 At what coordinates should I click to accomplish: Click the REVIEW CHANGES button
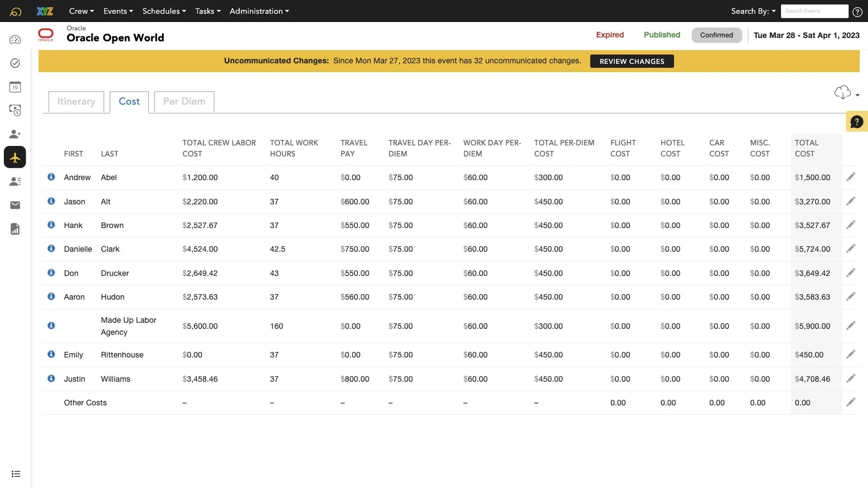632,61
